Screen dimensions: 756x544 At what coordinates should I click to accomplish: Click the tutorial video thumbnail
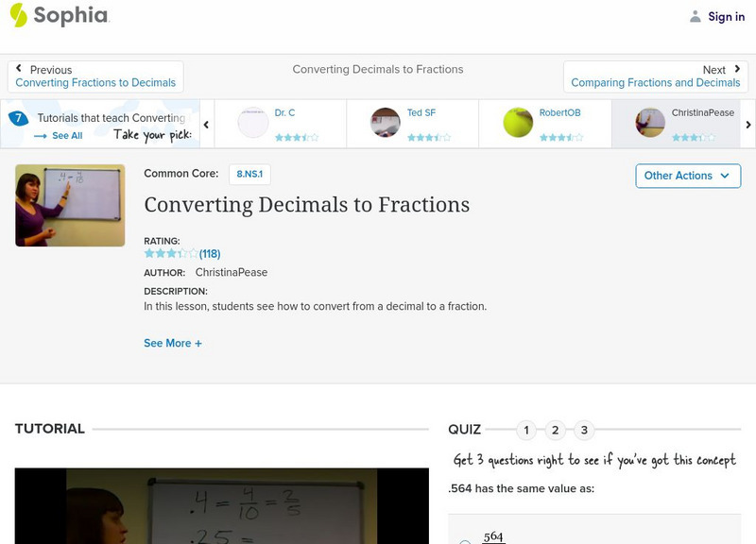(x=69, y=201)
